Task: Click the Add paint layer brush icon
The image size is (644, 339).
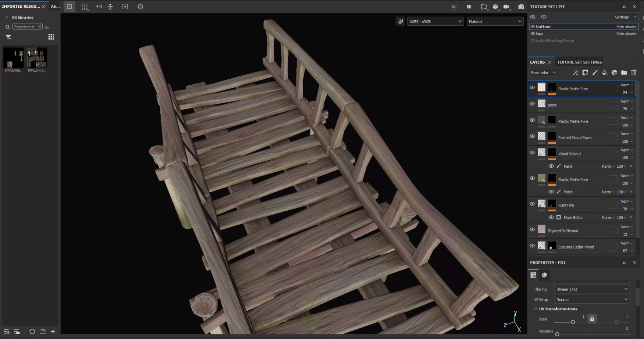Action: click(x=595, y=72)
